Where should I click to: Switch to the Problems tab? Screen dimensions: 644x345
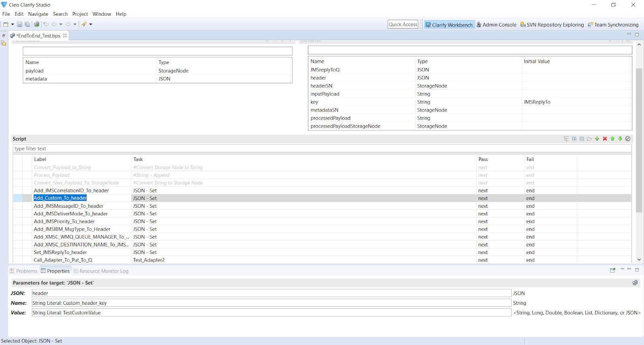pos(23,271)
